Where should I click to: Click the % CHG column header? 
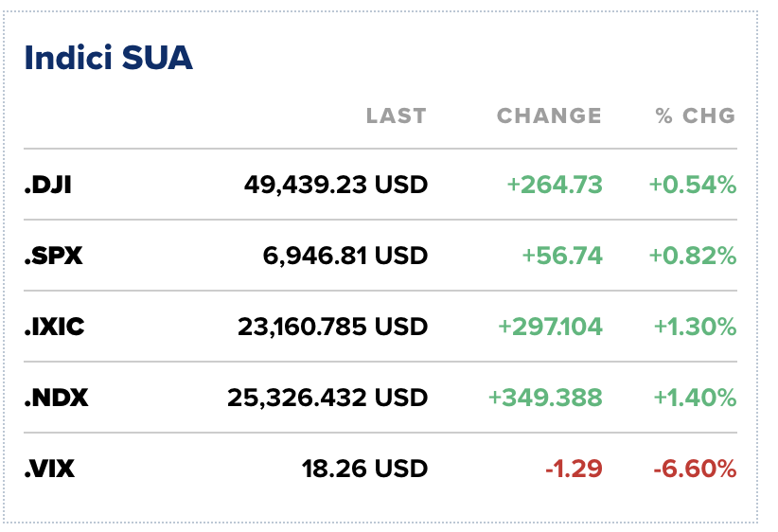click(x=695, y=115)
